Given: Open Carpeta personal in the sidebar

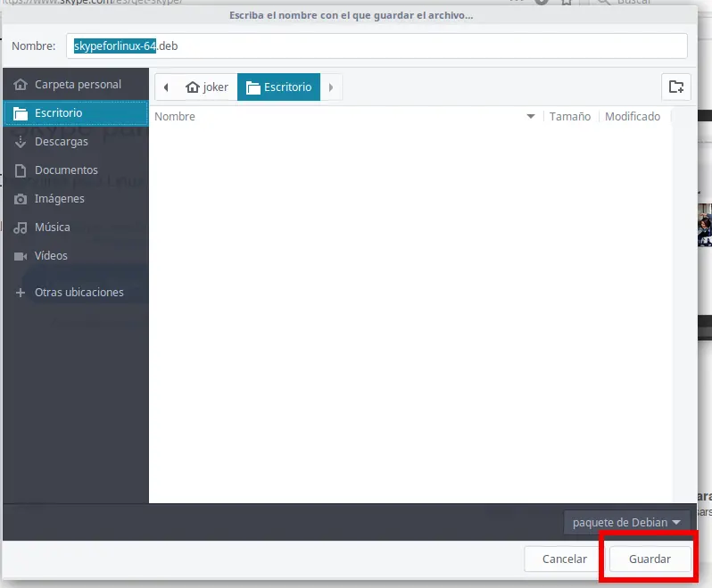Looking at the screenshot, I should click(76, 85).
